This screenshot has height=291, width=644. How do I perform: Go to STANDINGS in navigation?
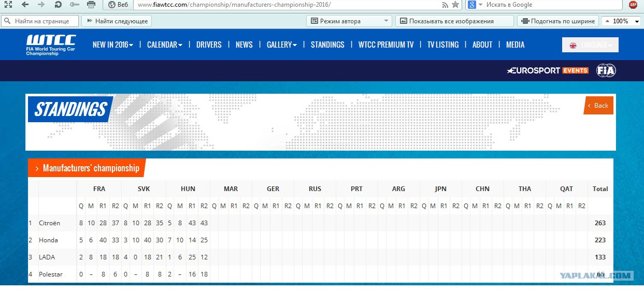point(327,45)
